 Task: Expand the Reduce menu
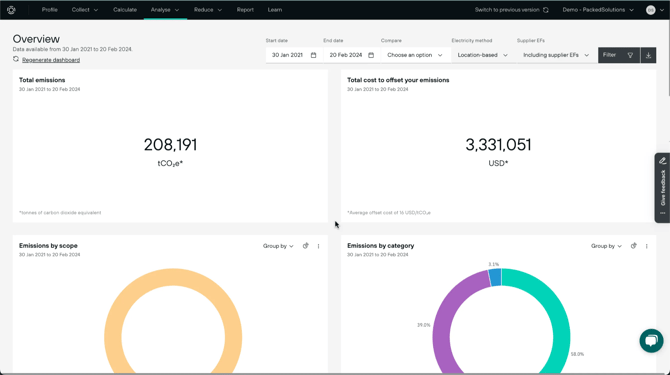(208, 10)
